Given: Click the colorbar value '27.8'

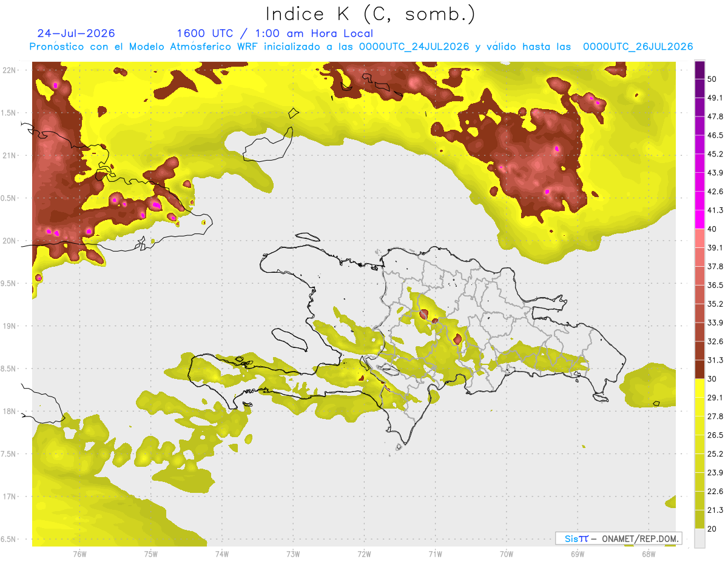Looking at the screenshot, I should click(715, 416).
